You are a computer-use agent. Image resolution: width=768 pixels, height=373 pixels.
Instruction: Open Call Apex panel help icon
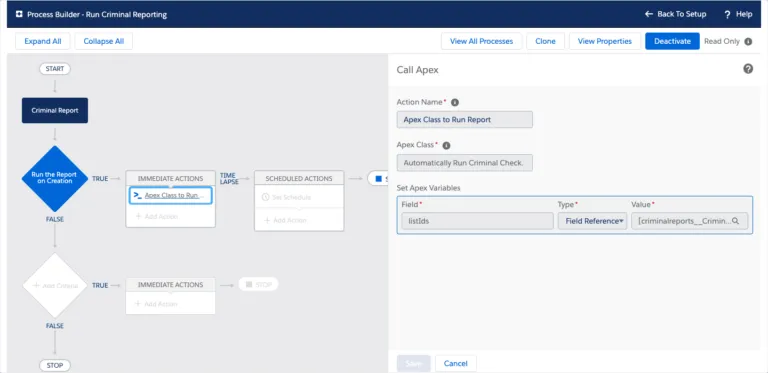[x=748, y=69]
